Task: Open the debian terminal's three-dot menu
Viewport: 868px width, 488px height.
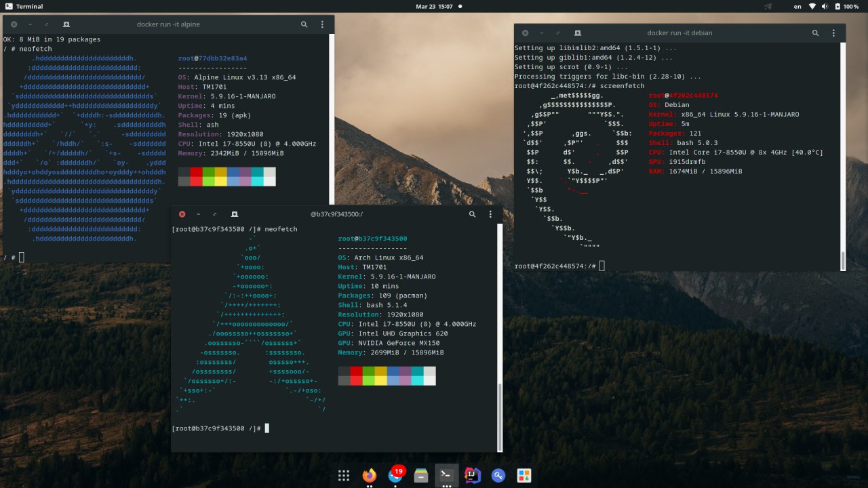Action: pyautogui.click(x=834, y=33)
